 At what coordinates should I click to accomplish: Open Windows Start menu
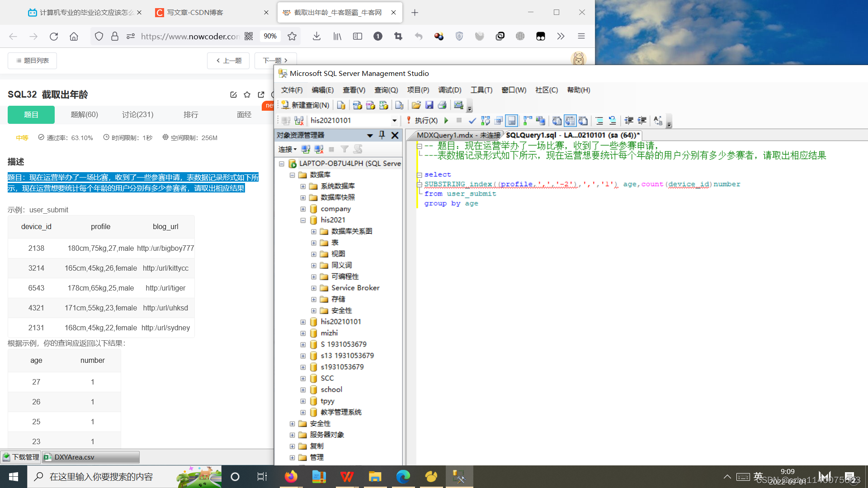13,477
